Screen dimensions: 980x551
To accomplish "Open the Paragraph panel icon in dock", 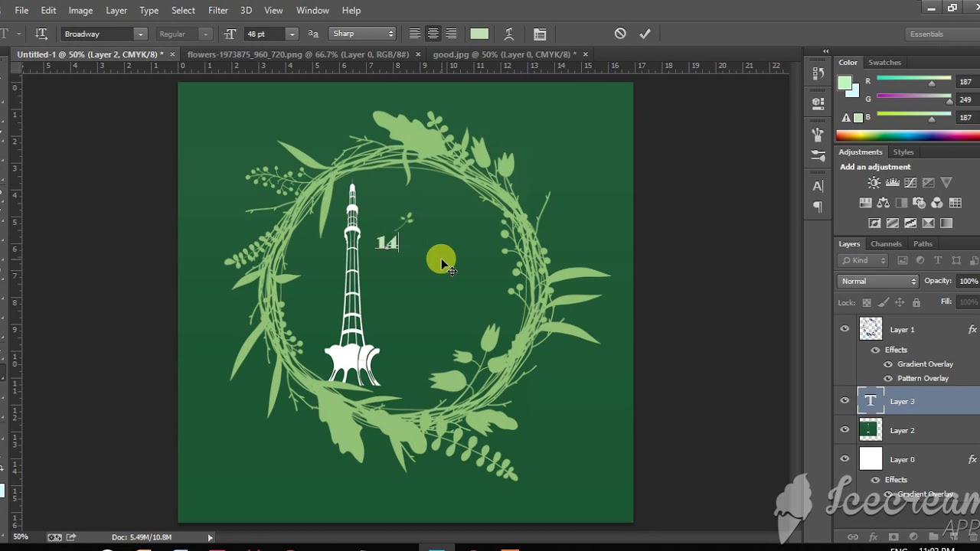I will (x=818, y=207).
